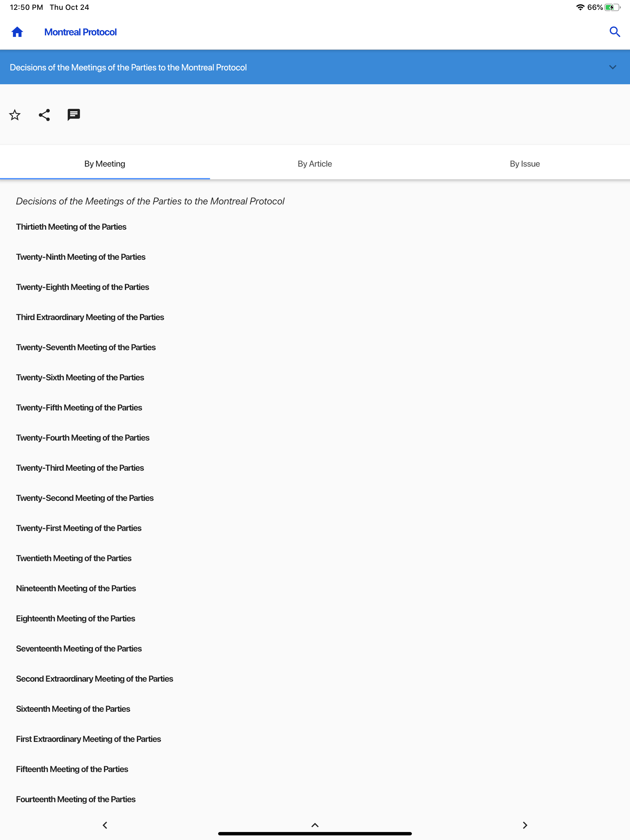Open Twenty-Fifth Meeting of the Parties
Screen dimensions: 630x840
[x=79, y=407]
